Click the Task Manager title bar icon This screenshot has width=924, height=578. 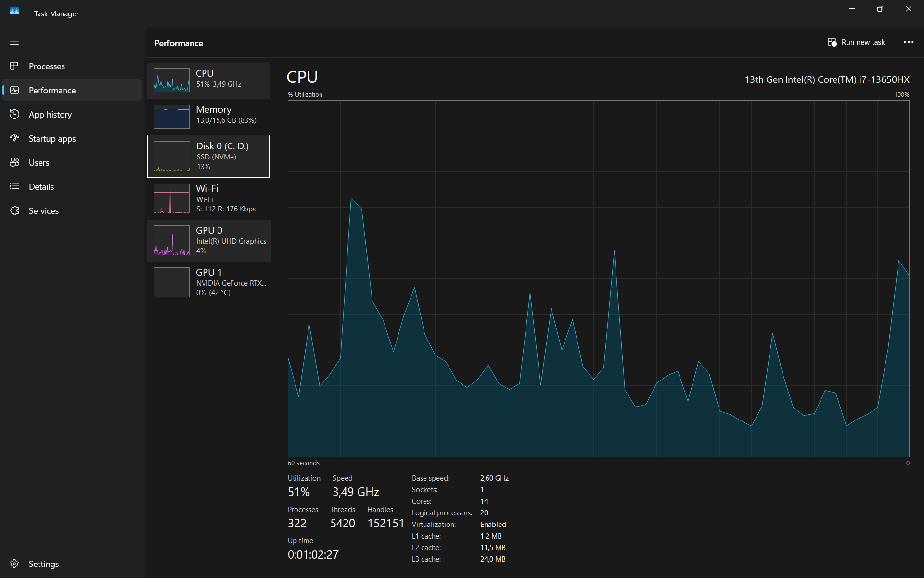[x=14, y=11]
